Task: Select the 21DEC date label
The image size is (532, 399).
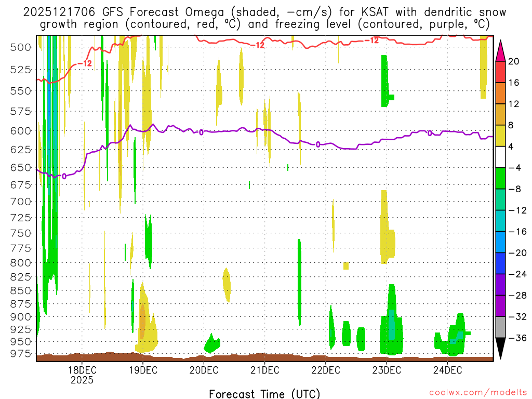Action: (x=264, y=370)
